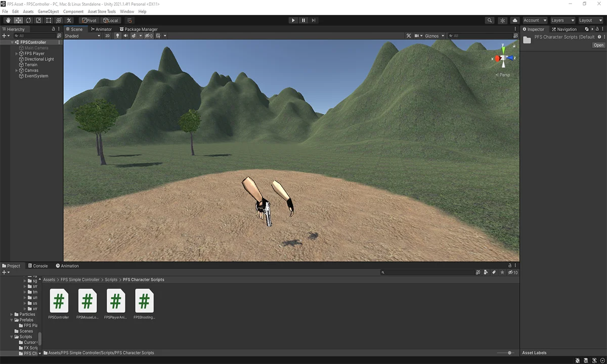Select the Scale tool

point(38,20)
